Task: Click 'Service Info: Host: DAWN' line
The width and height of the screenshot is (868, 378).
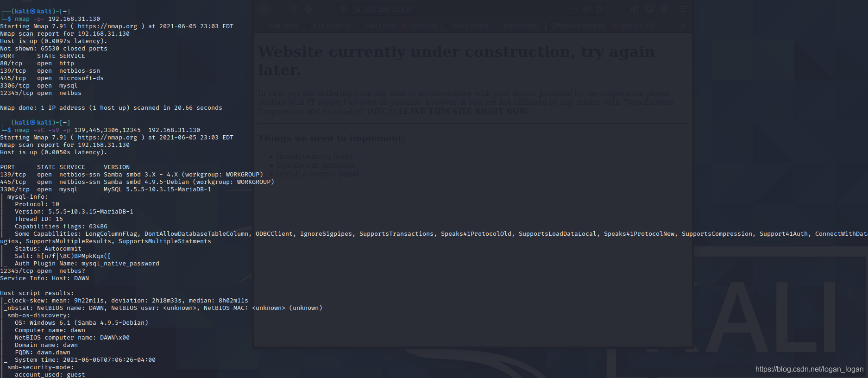Action: click(44, 278)
